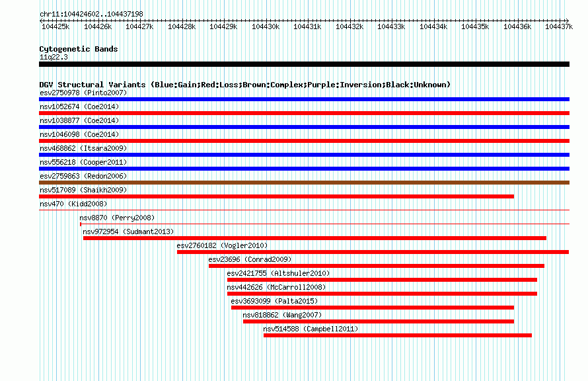This screenshot has height=381, width=588.
Task: Open the nsv8870 (Perry2008) label
Action: point(117,218)
